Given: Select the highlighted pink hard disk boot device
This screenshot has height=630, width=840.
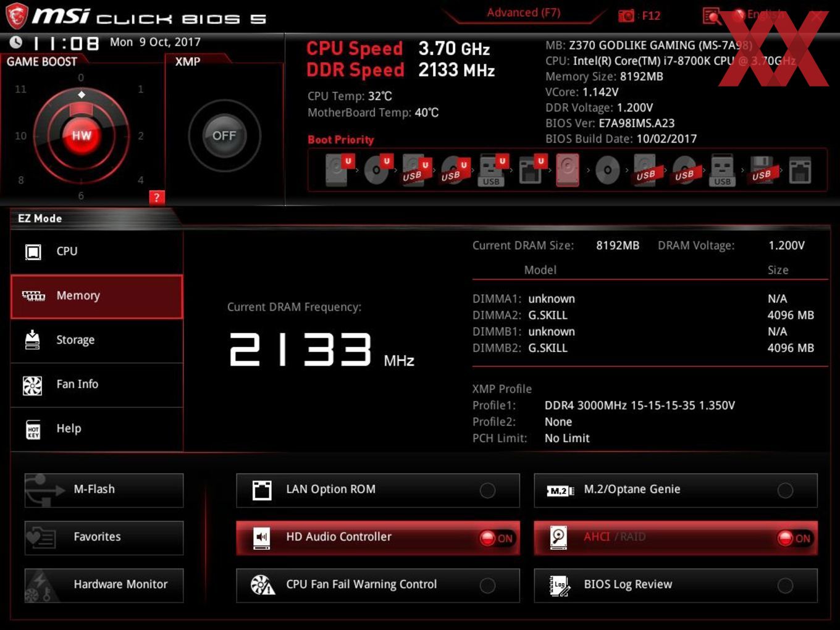Looking at the screenshot, I should [568, 170].
